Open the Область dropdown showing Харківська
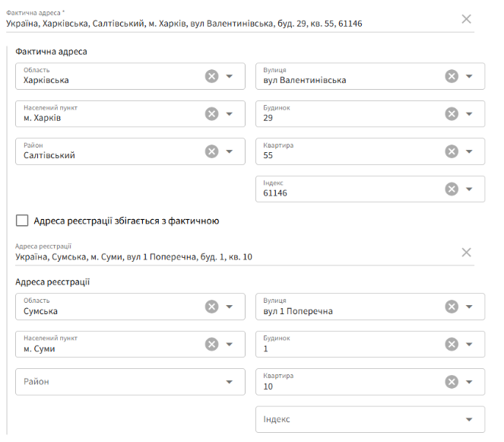 229,76
